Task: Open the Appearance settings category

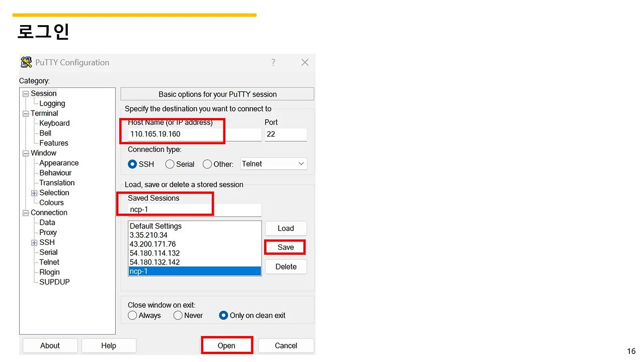Action: [x=59, y=163]
